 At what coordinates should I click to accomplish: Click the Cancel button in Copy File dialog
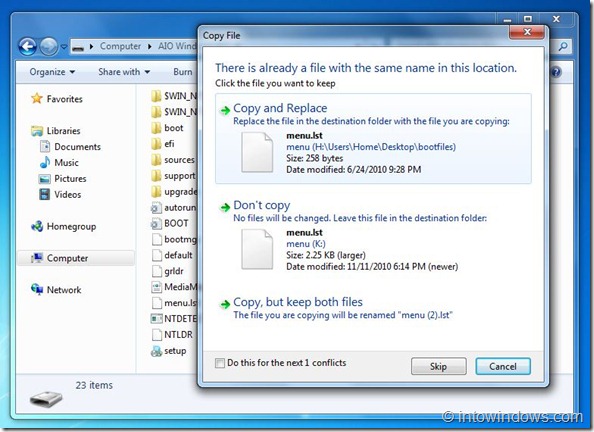coord(503,366)
